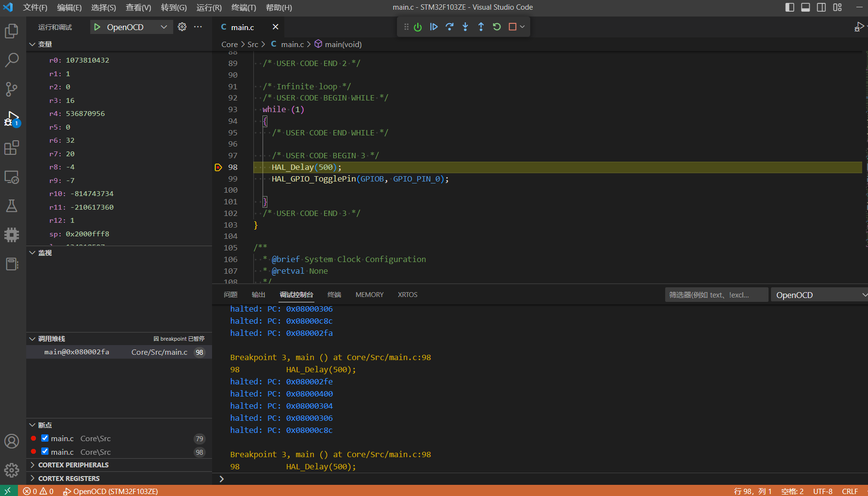Customize layout from title bar

click(x=837, y=7)
